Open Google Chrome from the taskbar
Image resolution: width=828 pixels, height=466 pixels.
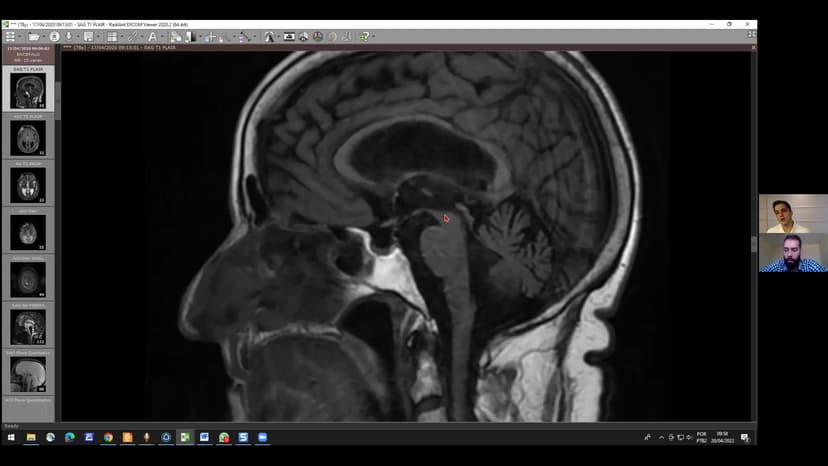point(108,437)
